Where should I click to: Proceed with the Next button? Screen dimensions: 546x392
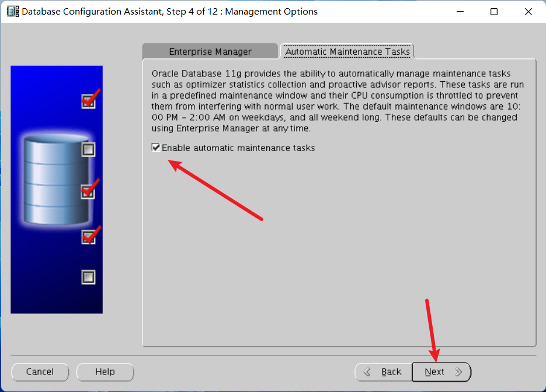coord(441,372)
